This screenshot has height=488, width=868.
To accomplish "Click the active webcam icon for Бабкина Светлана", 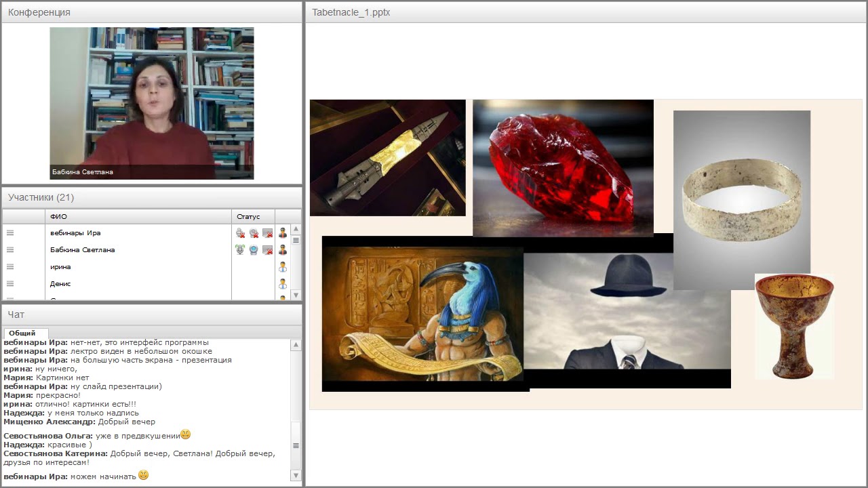I will (254, 250).
